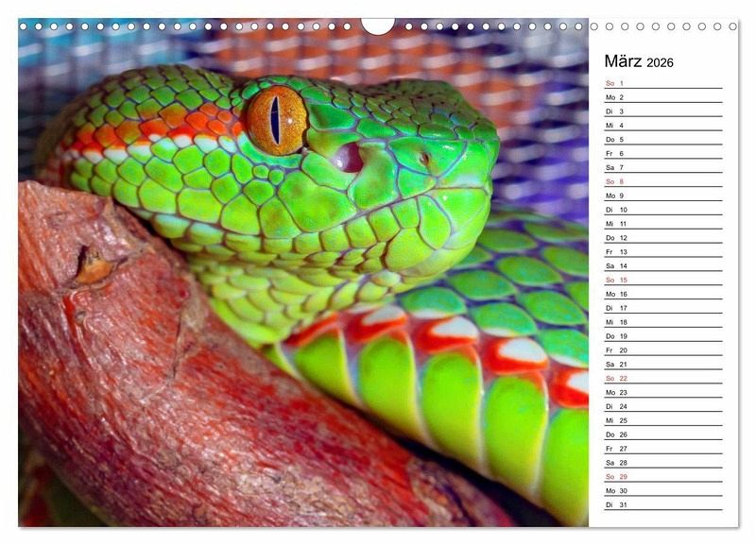Click the Di 31 last row

(662, 505)
